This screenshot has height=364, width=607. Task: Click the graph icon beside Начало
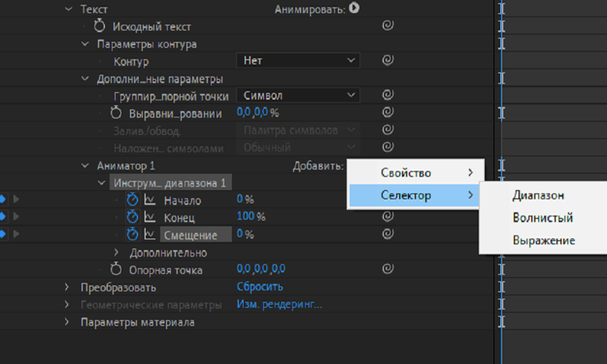(x=150, y=200)
